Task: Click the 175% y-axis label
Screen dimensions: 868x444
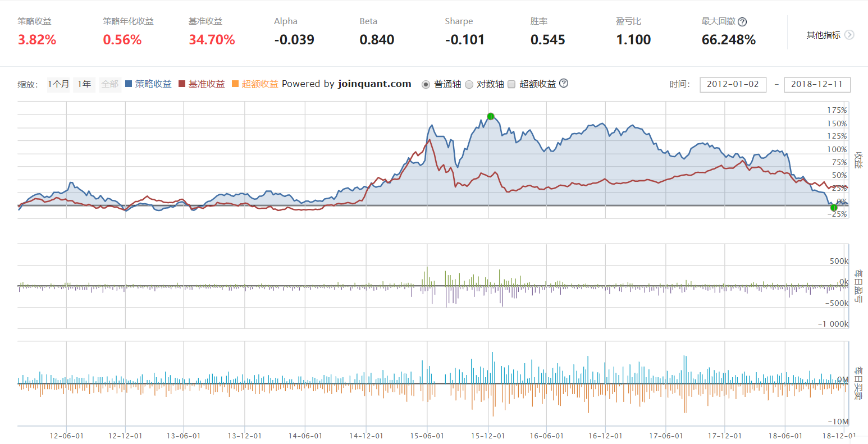Action: point(837,110)
